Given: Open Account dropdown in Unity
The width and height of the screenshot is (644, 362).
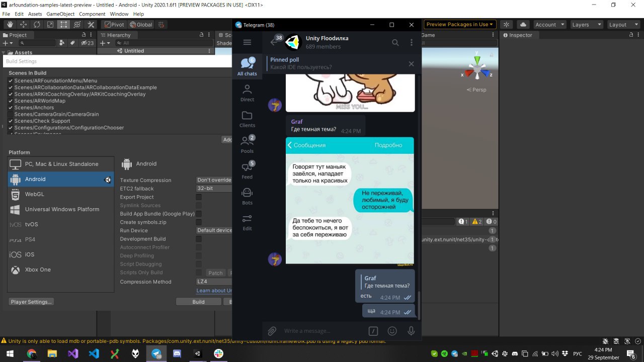Looking at the screenshot, I should (549, 24).
